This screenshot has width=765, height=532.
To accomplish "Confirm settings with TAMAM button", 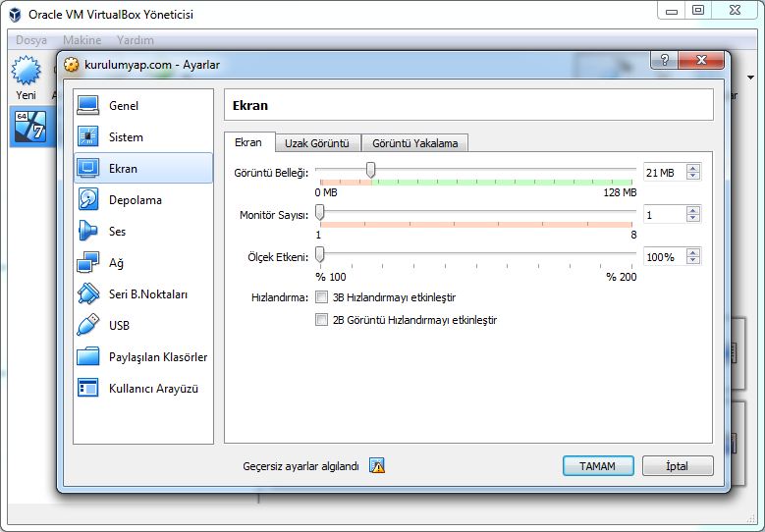I will pyautogui.click(x=598, y=466).
